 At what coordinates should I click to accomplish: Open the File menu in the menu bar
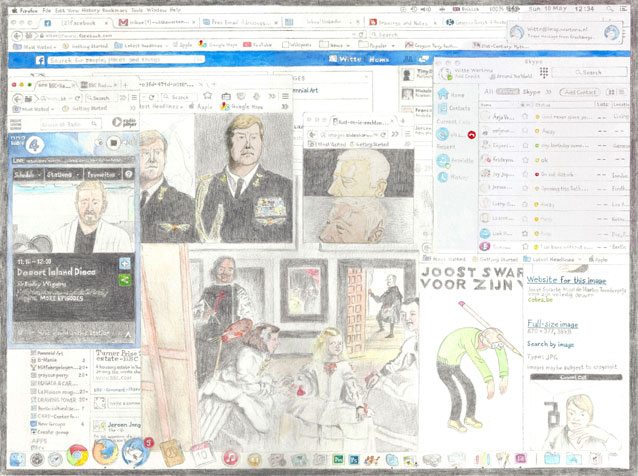[46, 10]
